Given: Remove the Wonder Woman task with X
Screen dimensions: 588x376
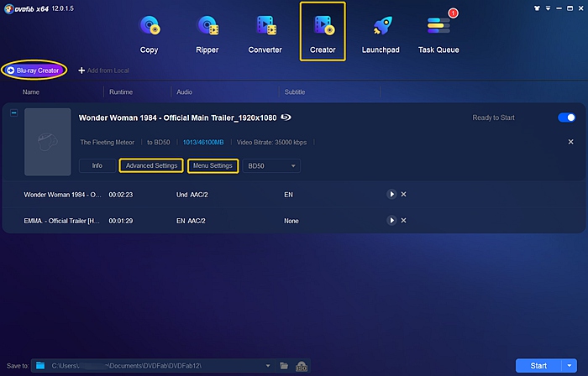Looking at the screenshot, I should [x=570, y=142].
